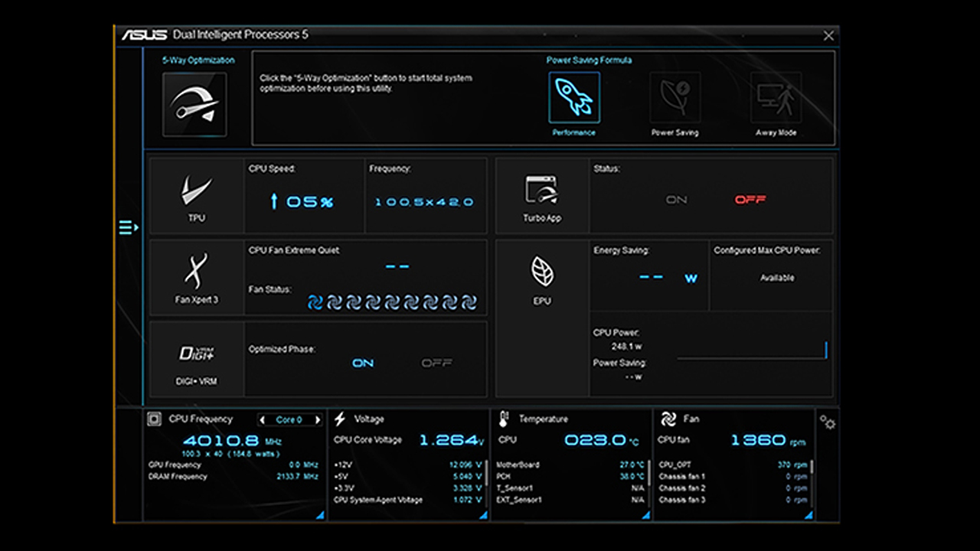Expand the Temperature panel corner triangle
The image size is (980, 551).
pos(645,516)
